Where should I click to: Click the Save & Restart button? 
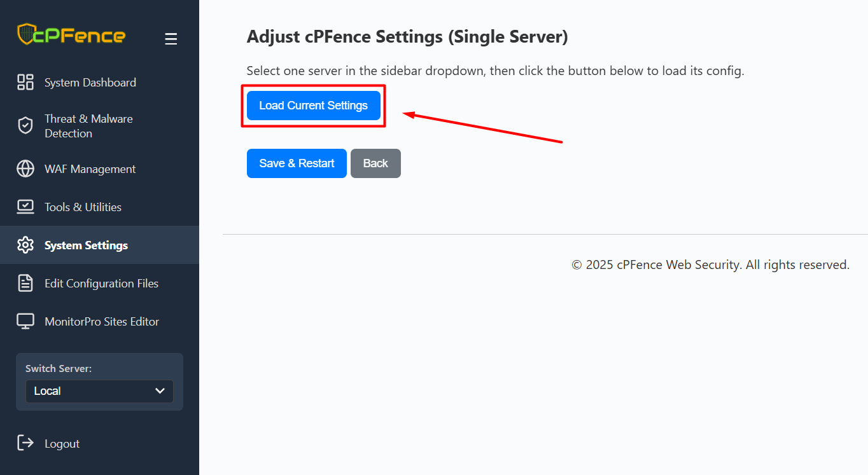(x=297, y=163)
